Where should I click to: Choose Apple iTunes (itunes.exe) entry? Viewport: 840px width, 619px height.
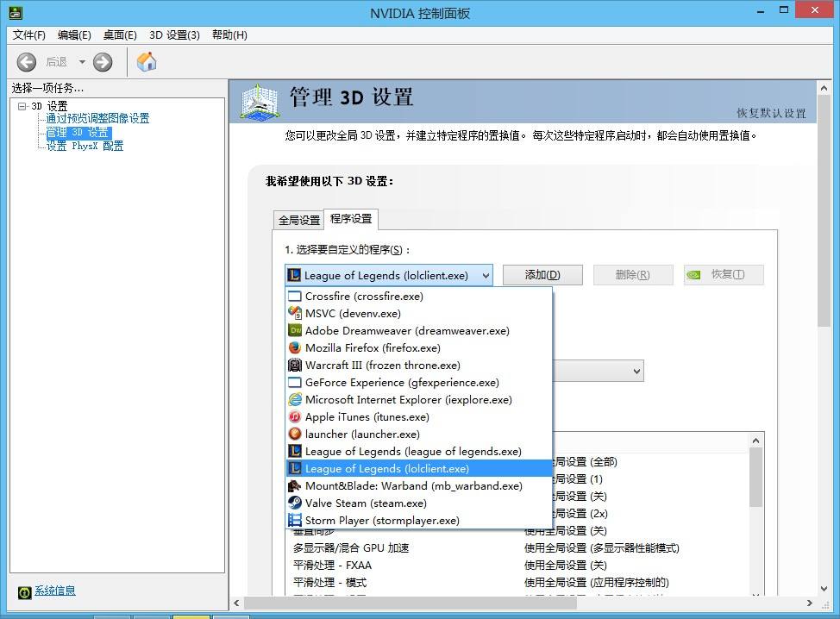(419, 416)
